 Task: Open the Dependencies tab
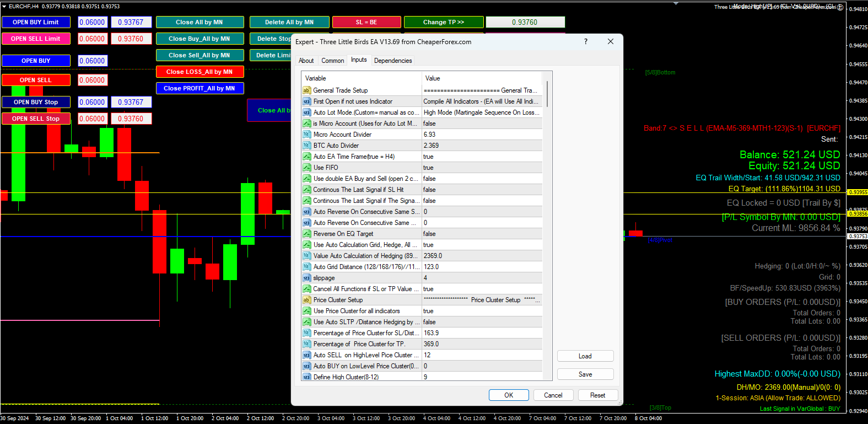tap(393, 61)
